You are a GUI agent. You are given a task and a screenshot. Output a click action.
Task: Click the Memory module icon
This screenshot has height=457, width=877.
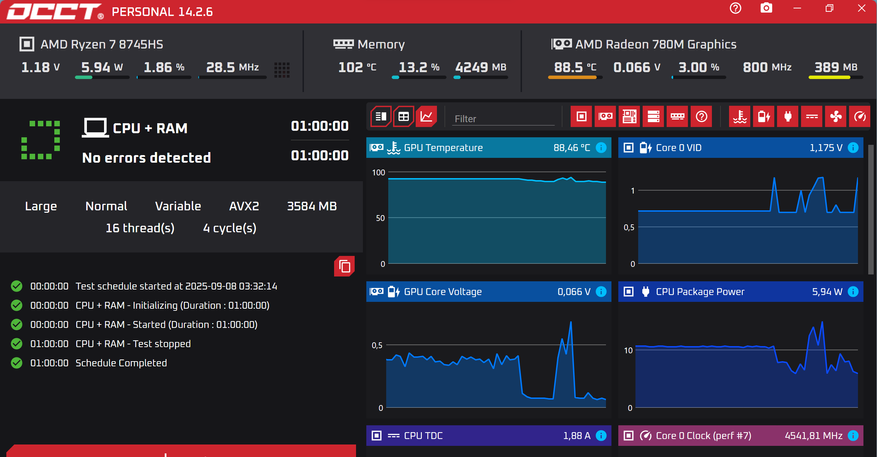(343, 44)
